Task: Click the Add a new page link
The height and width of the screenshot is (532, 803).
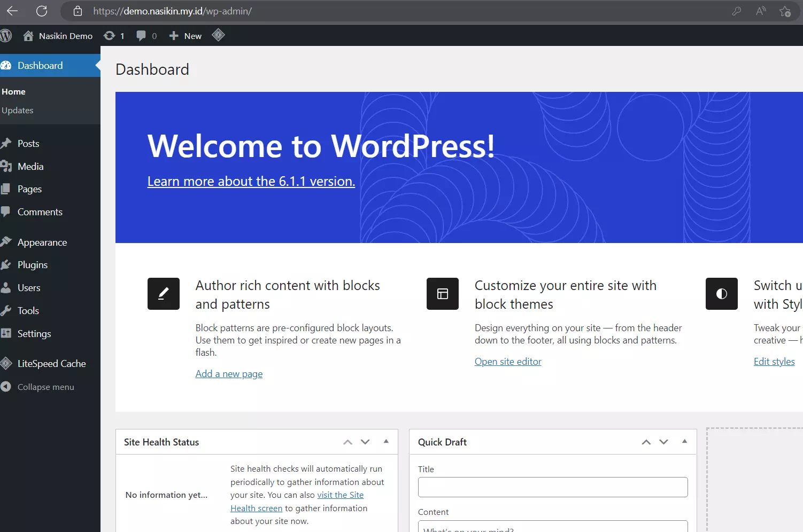Action: tap(229, 374)
